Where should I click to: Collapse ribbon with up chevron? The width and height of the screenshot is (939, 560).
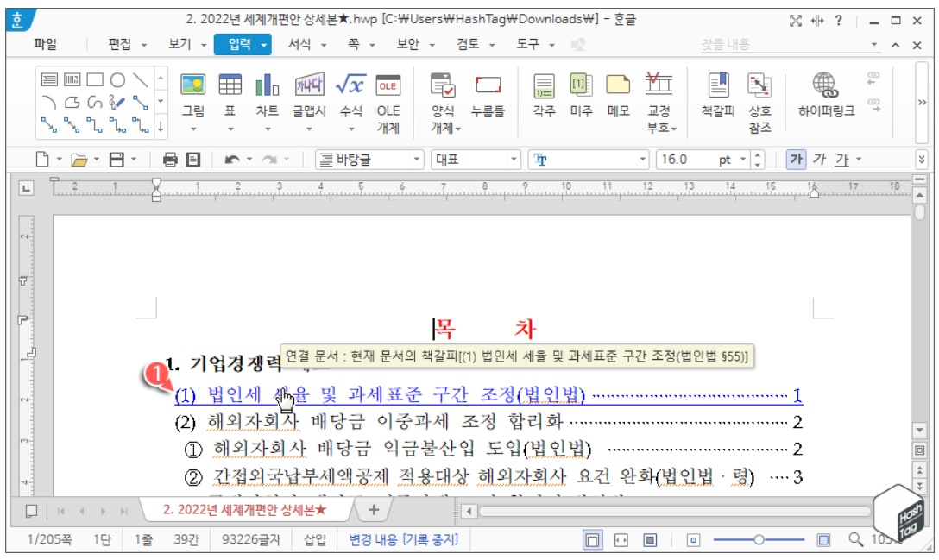point(895,45)
